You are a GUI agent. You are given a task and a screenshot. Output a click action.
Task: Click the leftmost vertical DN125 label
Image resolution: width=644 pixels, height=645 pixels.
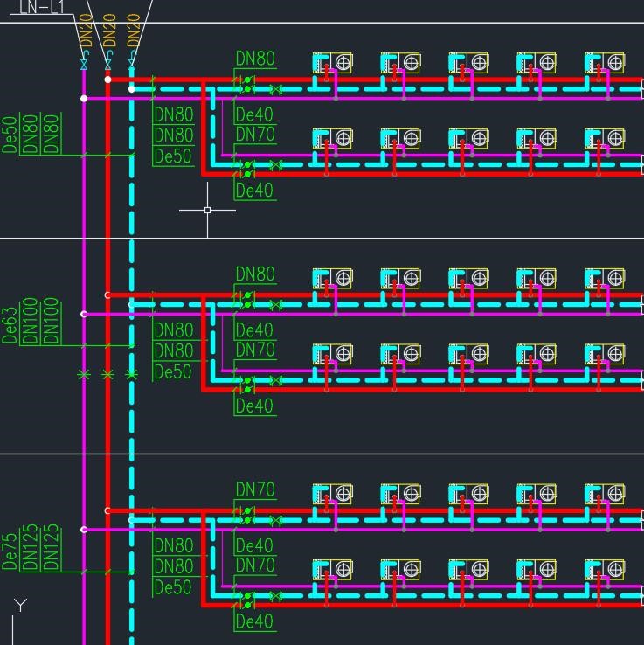[x=31, y=548]
